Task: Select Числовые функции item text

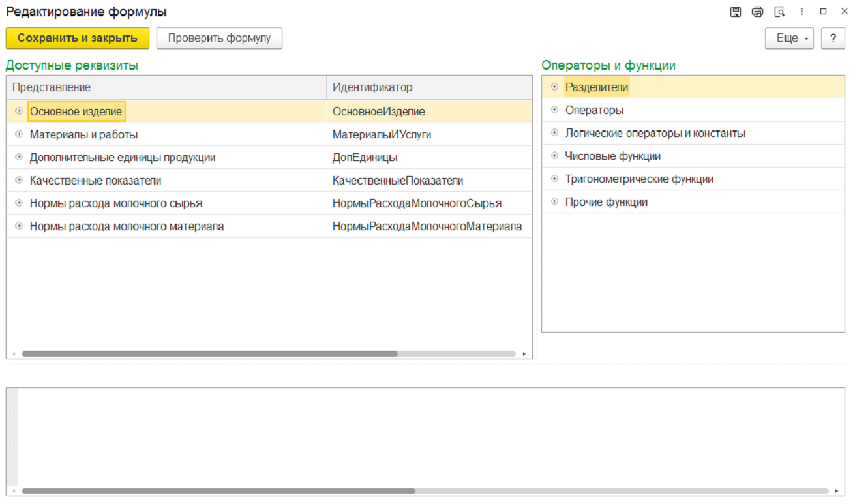Action: coord(613,156)
